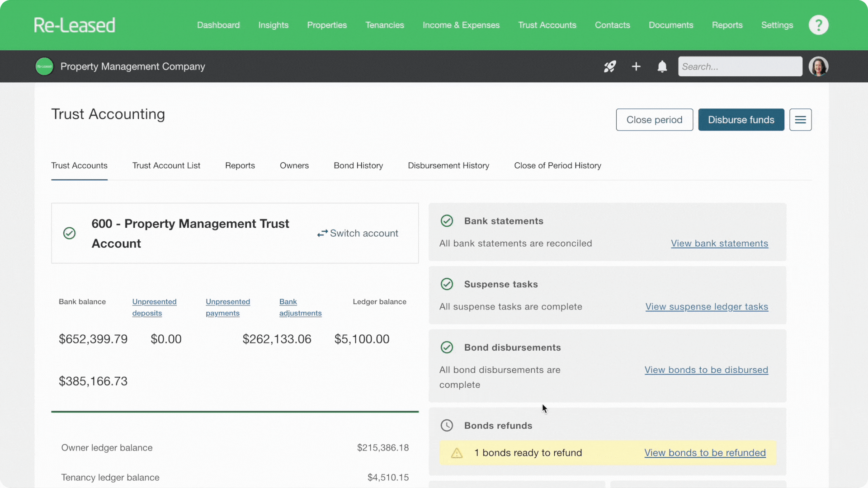
Task: Open the Tenancies menu
Action: 384,25
